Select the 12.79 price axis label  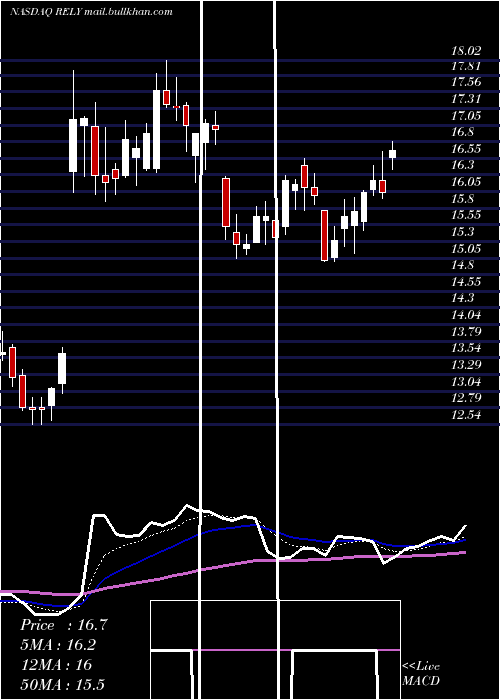466,398
